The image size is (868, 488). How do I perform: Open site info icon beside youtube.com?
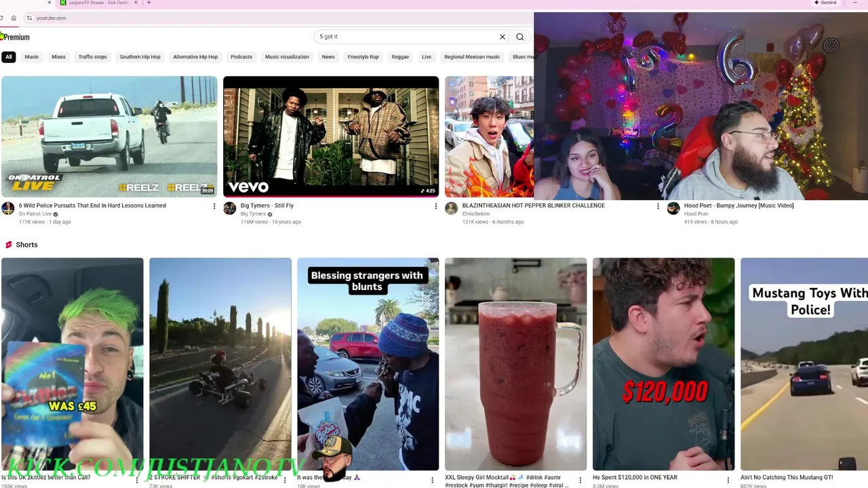tap(29, 18)
